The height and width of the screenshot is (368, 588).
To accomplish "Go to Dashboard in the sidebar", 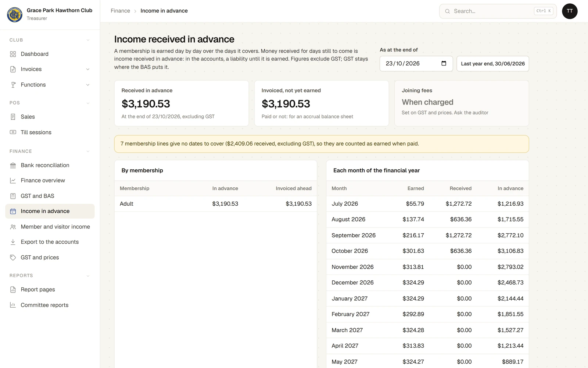I will (50, 54).
